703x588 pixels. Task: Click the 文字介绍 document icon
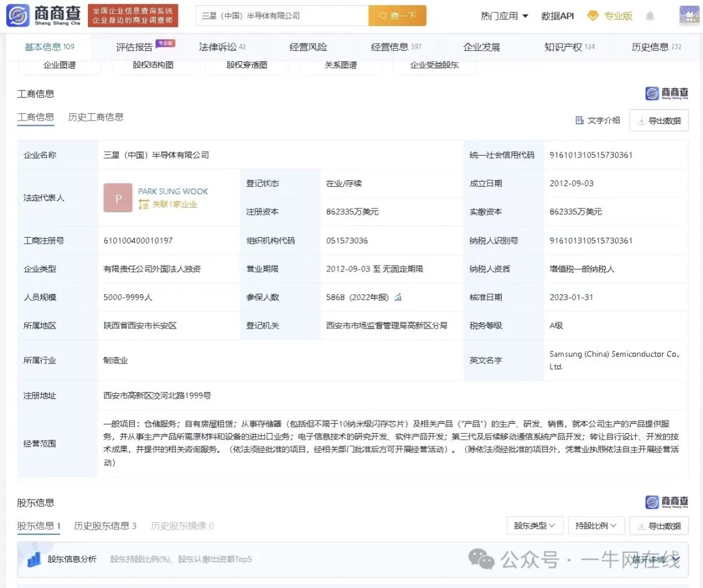pos(579,120)
